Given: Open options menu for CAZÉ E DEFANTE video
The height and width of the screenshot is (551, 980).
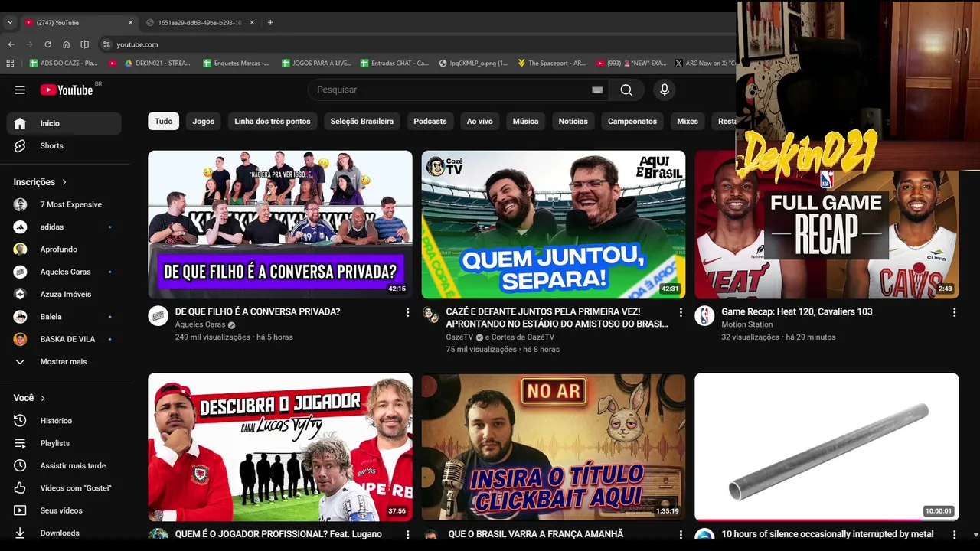Looking at the screenshot, I should [681, 312].
